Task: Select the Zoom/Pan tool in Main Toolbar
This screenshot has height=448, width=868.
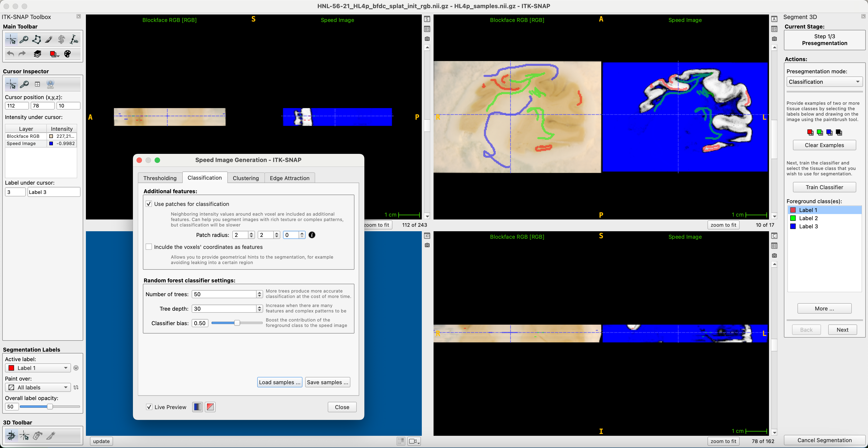Action: (24, 40)
